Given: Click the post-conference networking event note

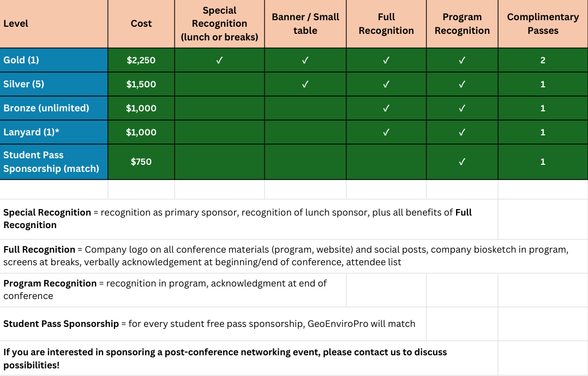Looking at the screenshot, I should pos(225,359).
